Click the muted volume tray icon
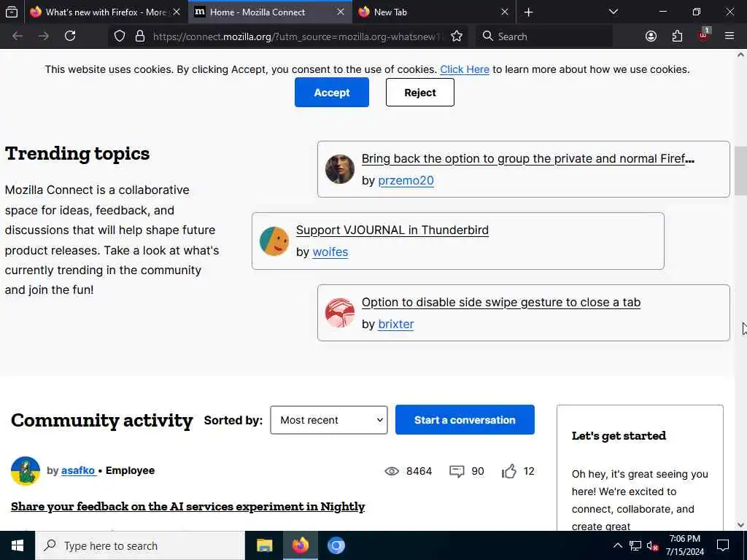The width and height of the screenshot is (747, 560). [653, 545]
